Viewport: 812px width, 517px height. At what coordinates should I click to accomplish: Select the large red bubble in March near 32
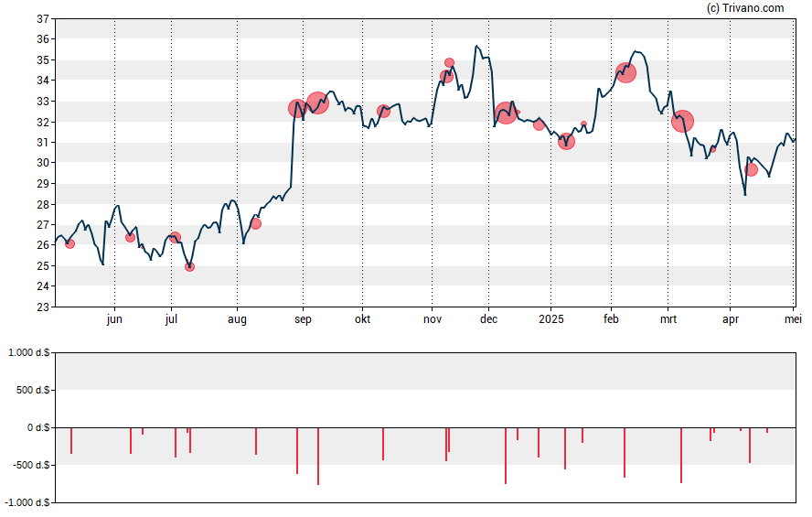(x=682, y=121)
